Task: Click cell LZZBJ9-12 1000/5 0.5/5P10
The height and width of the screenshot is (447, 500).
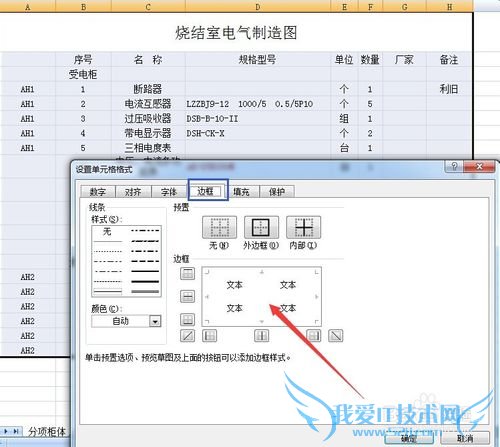Action: (258, 104)
